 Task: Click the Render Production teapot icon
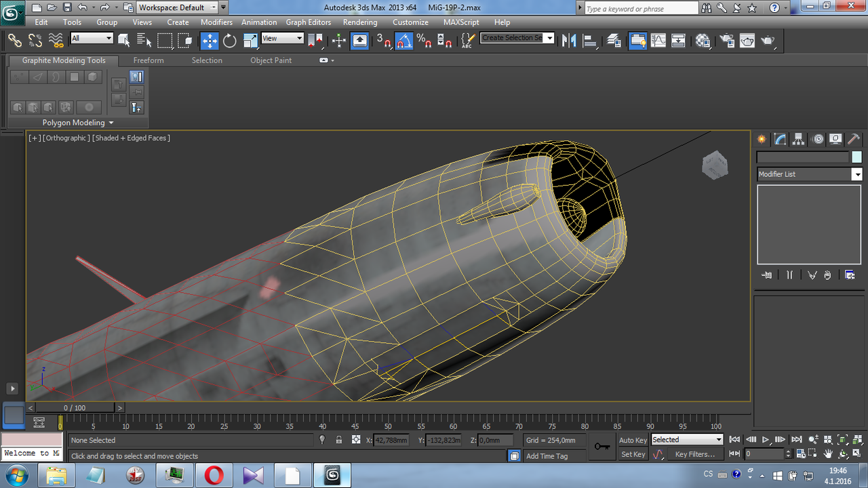coord(768,41)
